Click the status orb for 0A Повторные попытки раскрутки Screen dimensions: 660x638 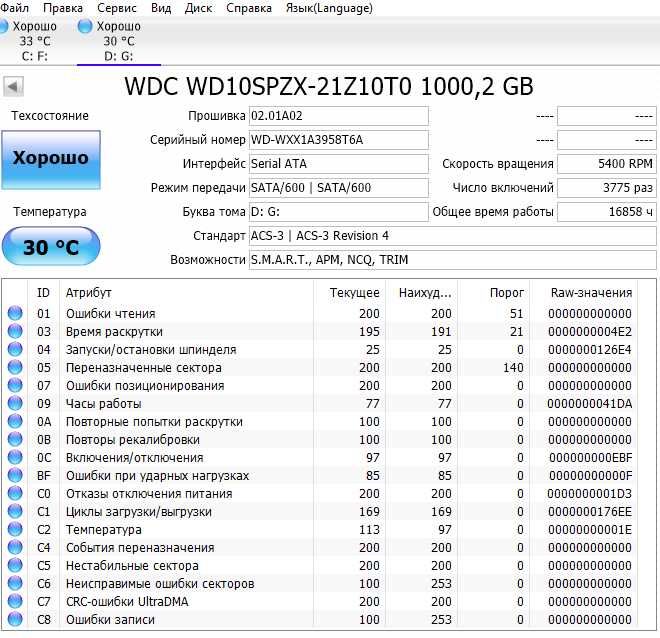(15, 421)
